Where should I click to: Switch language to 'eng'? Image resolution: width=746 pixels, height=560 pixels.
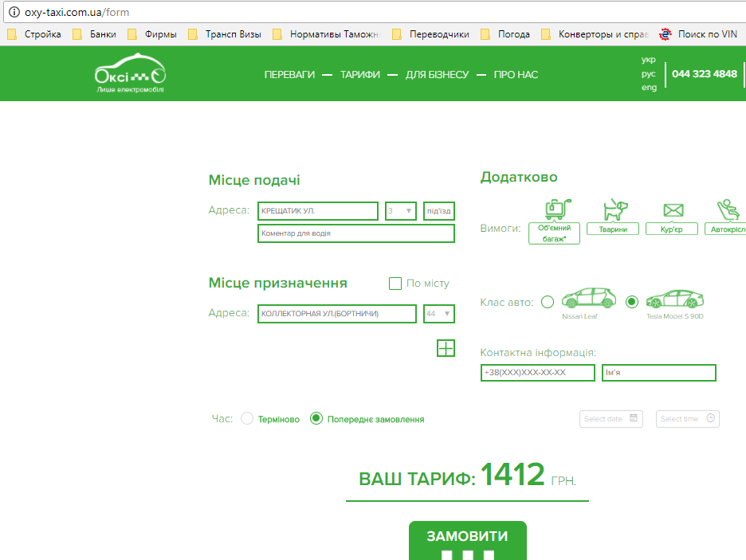(649, 88)
